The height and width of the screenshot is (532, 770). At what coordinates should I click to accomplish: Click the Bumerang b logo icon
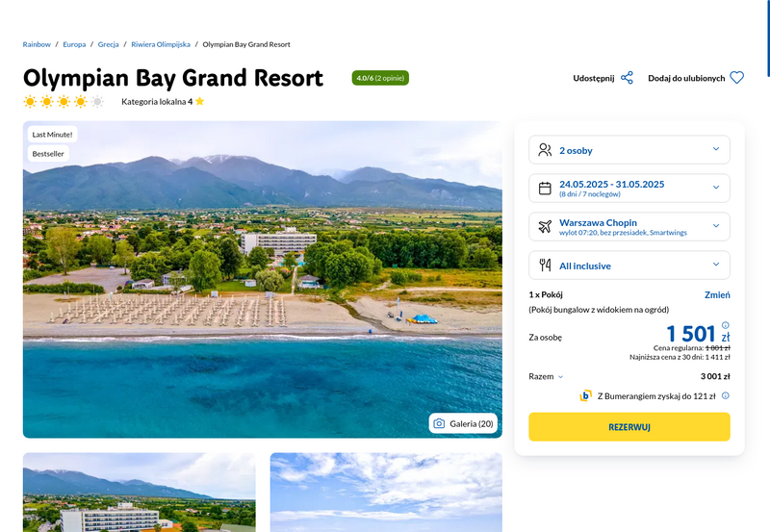click(x=585, y=395)
